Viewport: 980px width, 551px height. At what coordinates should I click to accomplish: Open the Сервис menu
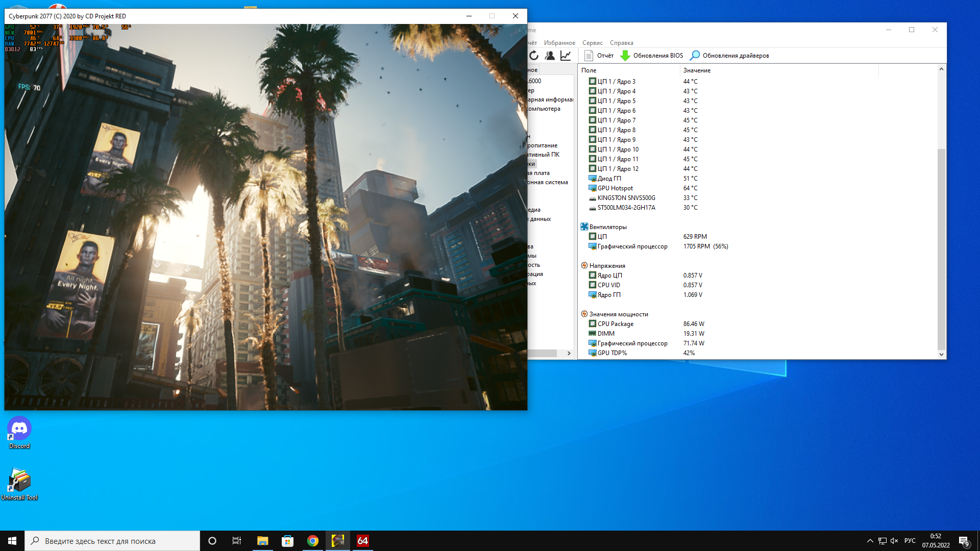tap(592, 43)
